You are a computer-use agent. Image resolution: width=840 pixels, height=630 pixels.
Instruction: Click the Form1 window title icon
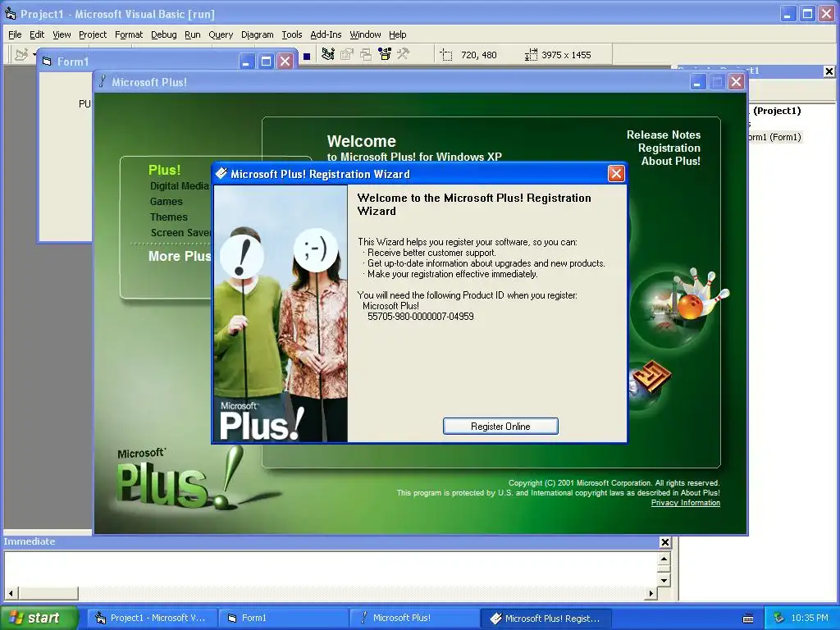[x=47, y=61]
